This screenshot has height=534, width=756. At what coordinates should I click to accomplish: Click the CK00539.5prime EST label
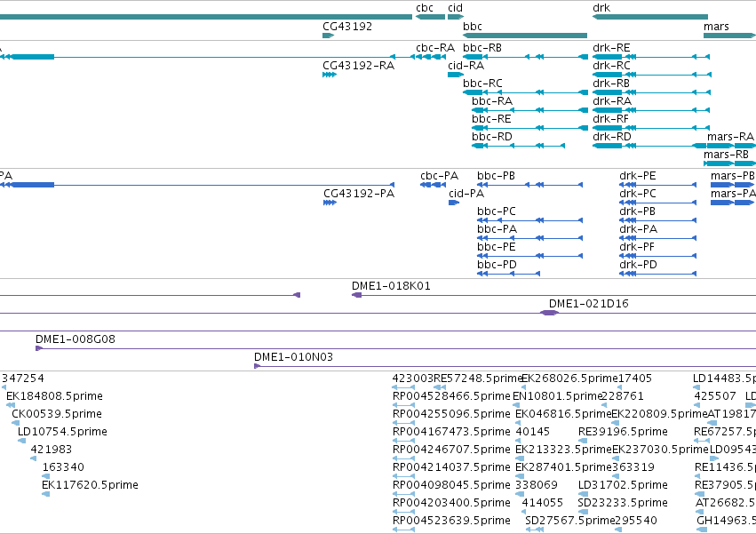(57, 415)
